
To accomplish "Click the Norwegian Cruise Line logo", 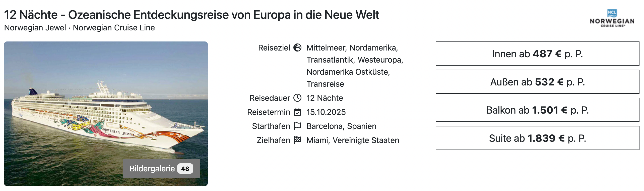I will [612, 18].
